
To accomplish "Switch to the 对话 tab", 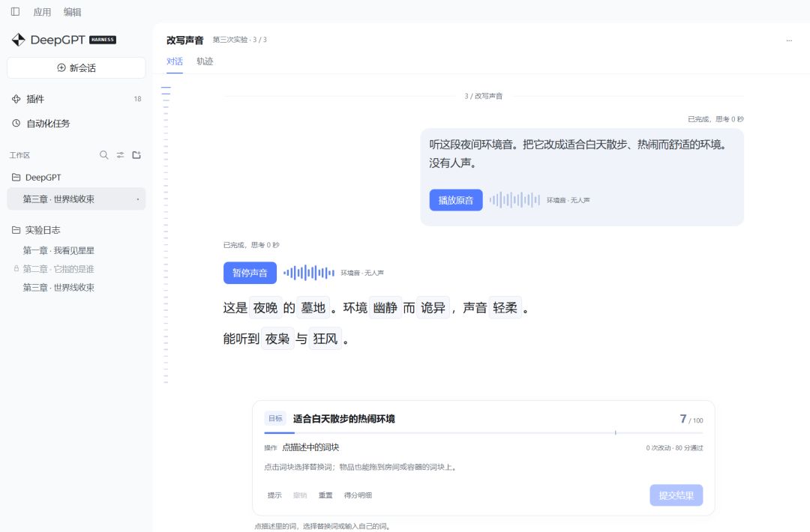I will (x=175, y=61).
